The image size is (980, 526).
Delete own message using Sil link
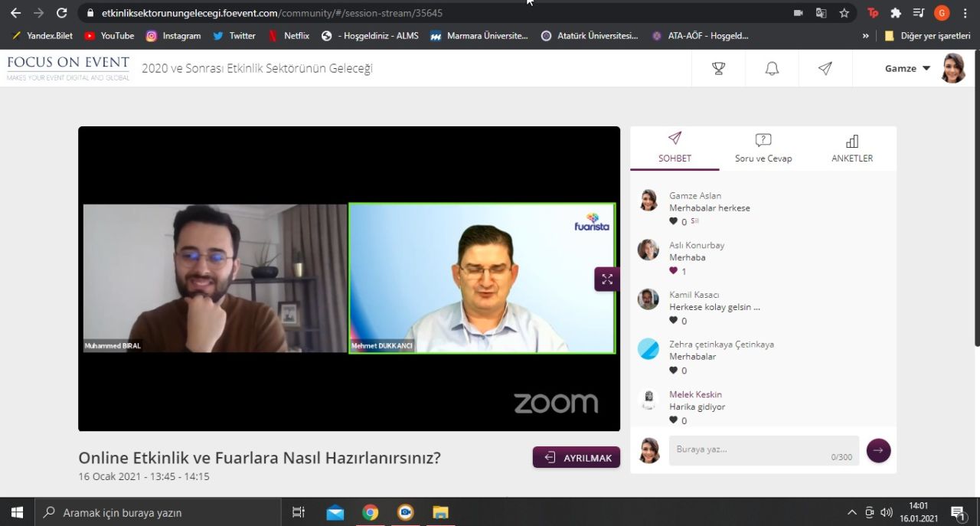(x=694, y=221)
